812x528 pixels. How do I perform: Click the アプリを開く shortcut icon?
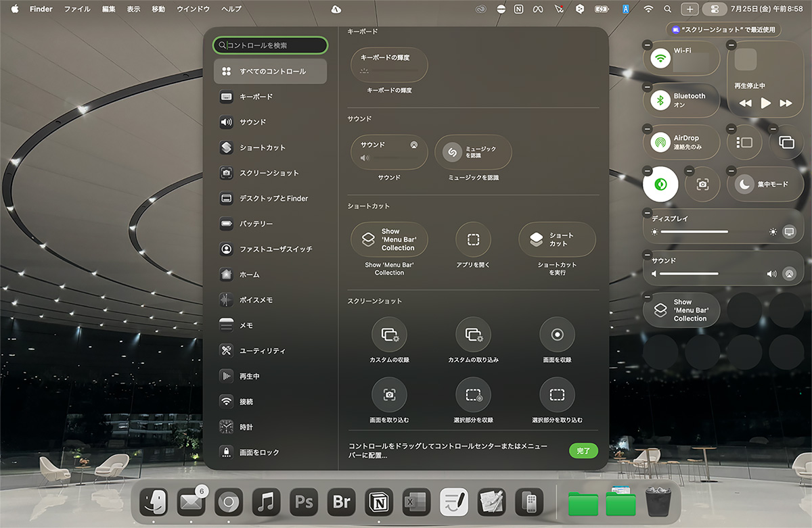[x=473, y=239]
